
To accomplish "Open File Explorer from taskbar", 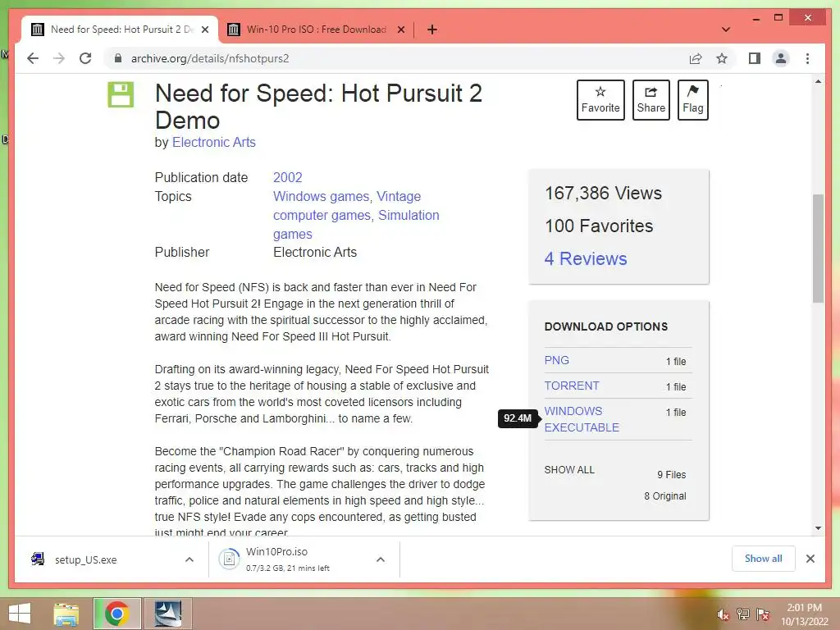I will [66, 614].
